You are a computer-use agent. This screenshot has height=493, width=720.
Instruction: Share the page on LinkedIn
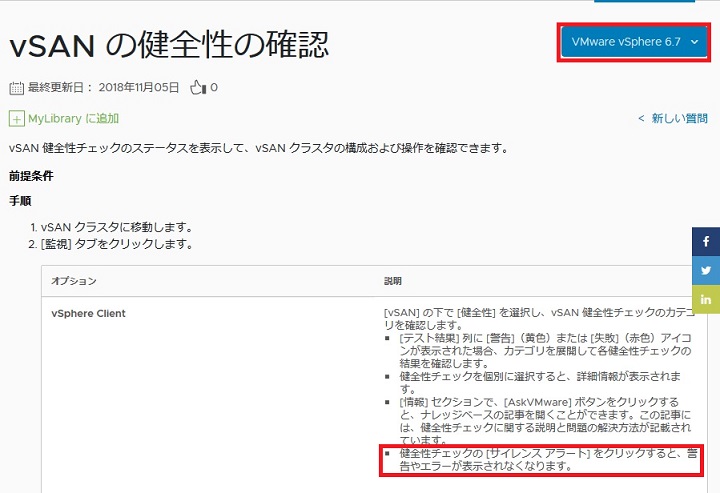706,299
